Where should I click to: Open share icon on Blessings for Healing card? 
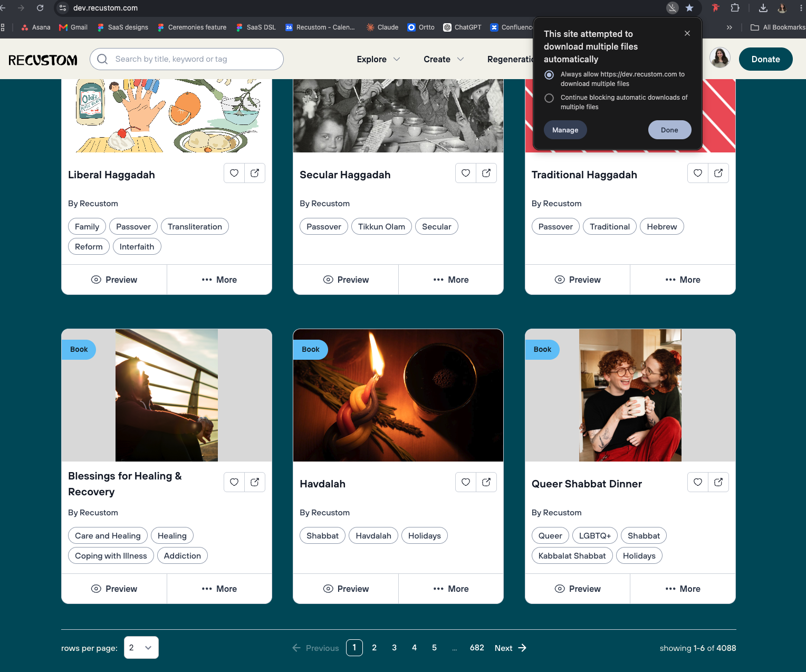pyautogui.click(x=255, y=482)
